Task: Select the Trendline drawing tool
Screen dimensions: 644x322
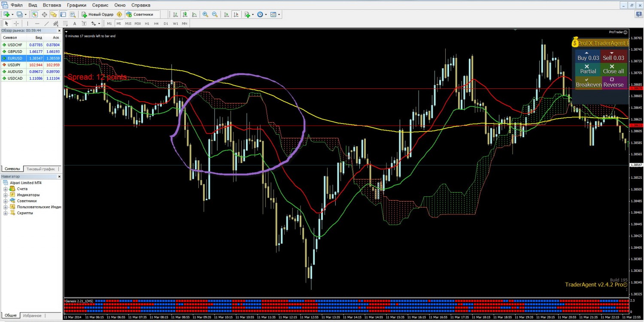Action: pos(46,23)
